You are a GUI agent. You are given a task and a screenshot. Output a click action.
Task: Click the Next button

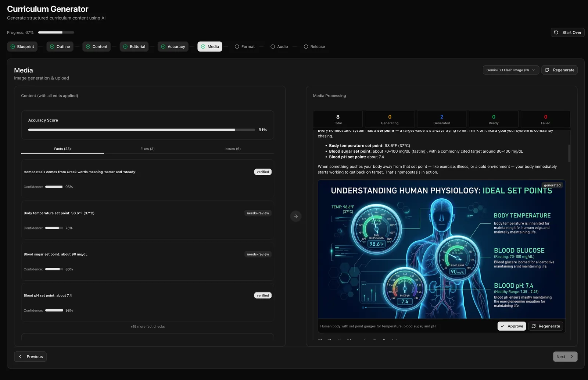tap(565, 356)
